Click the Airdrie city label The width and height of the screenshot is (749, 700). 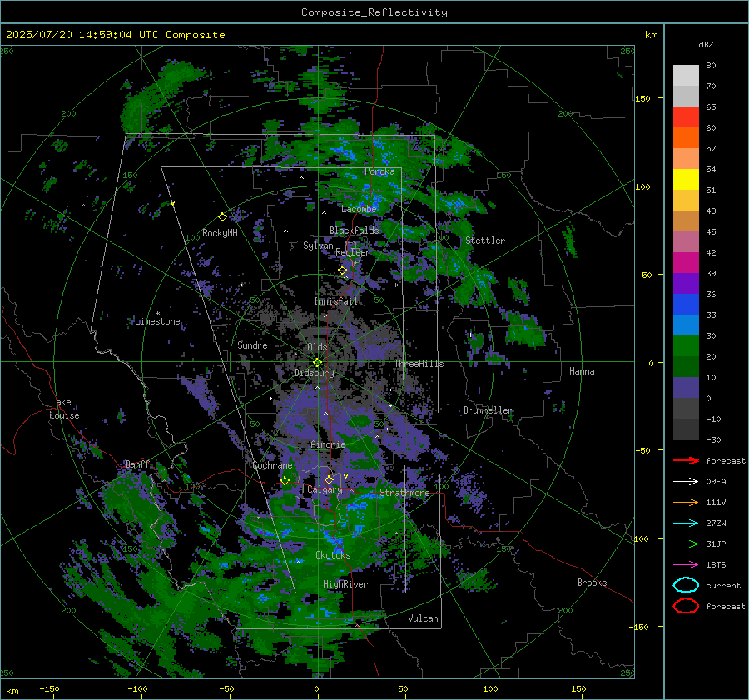(x=328, y=444)
